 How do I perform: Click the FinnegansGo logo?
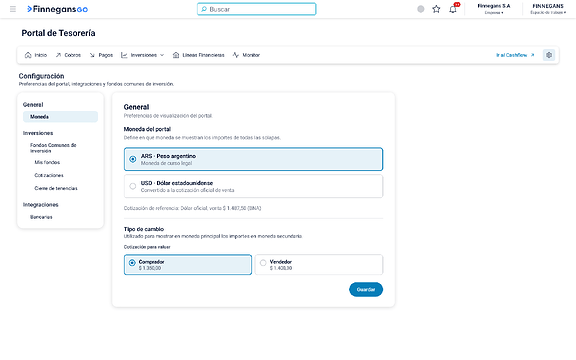(x=57, y=9)
